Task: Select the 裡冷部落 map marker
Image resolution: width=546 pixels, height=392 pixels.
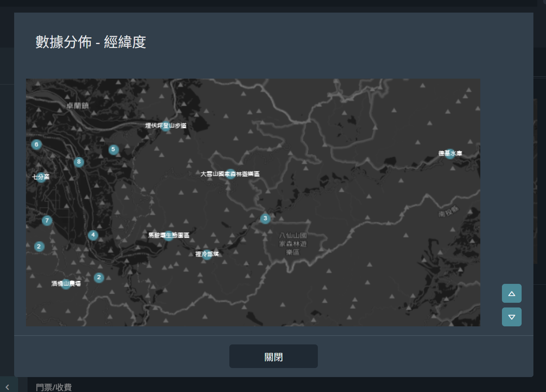Action: coord(207,254)
